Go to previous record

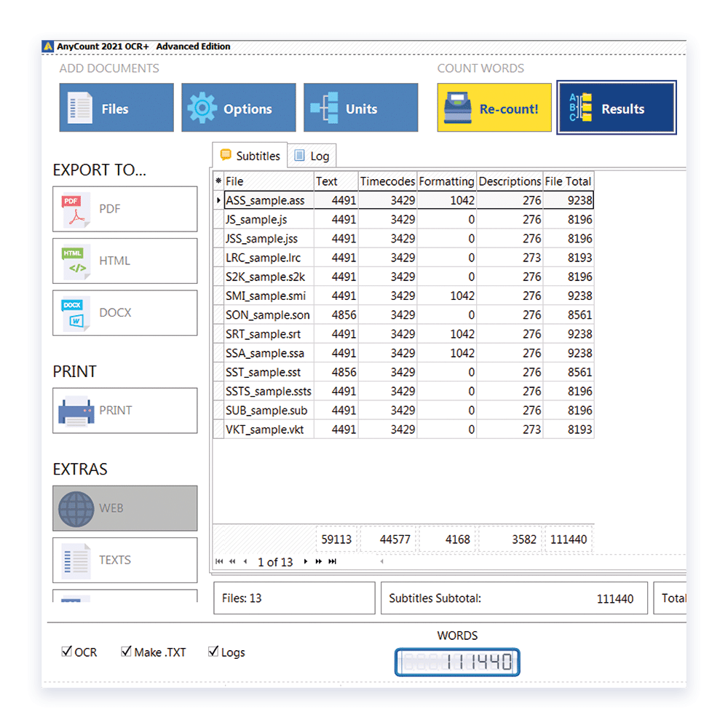tap(245, 562)
